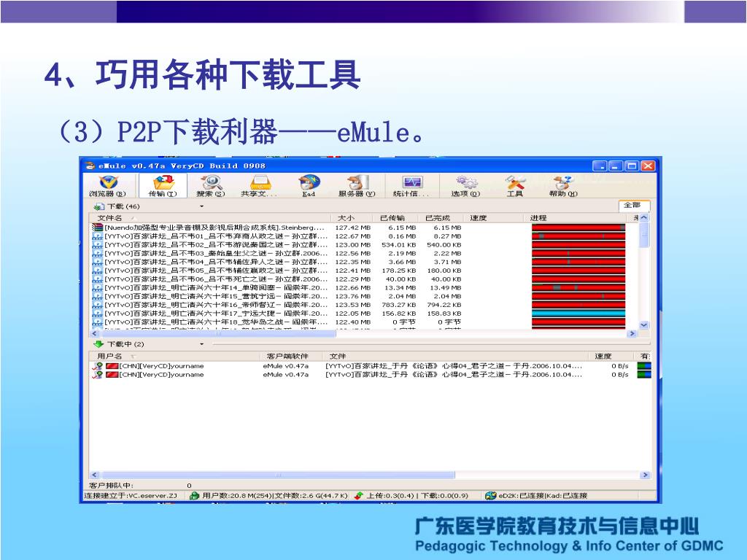Select the 明亡清兴六十年17_宁远大捷 download row
The height and width of the screenshot is (560, 747).
click(x=358, y=314)
